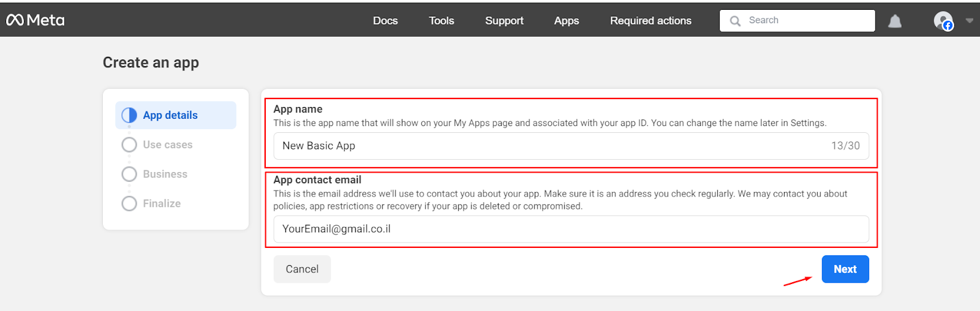
Task: Open the notifications bell
Action: pyautogui.click(x=895, y=21)
